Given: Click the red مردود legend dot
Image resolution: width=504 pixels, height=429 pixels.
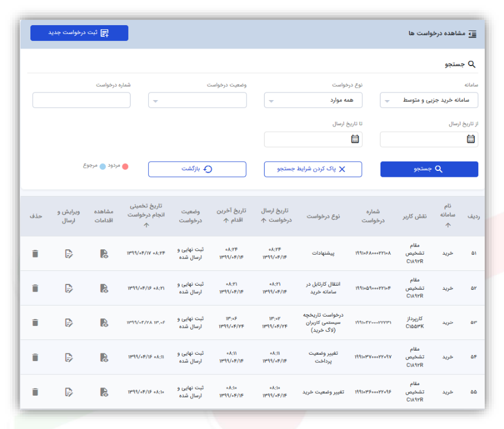Looking at the screenshot, I should (x=125, y=166).
